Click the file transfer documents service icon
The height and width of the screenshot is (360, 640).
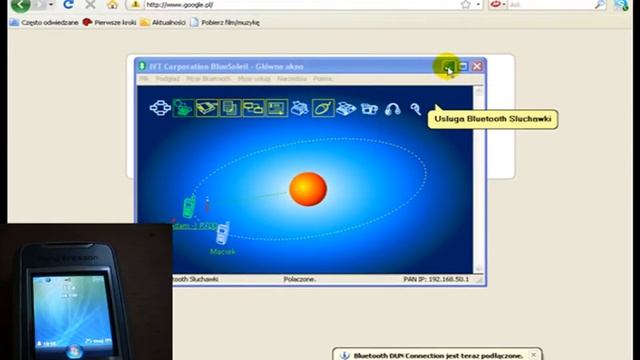[x=230, y=108]
